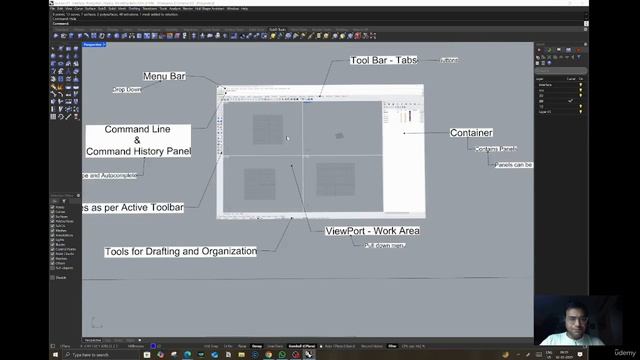Open the Analyze menu
This screenshot has height=360, width=640.
[175, 9]
